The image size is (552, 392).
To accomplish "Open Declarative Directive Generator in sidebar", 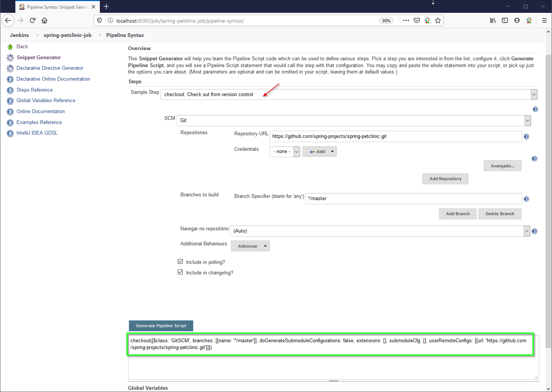I will [50, 68].
